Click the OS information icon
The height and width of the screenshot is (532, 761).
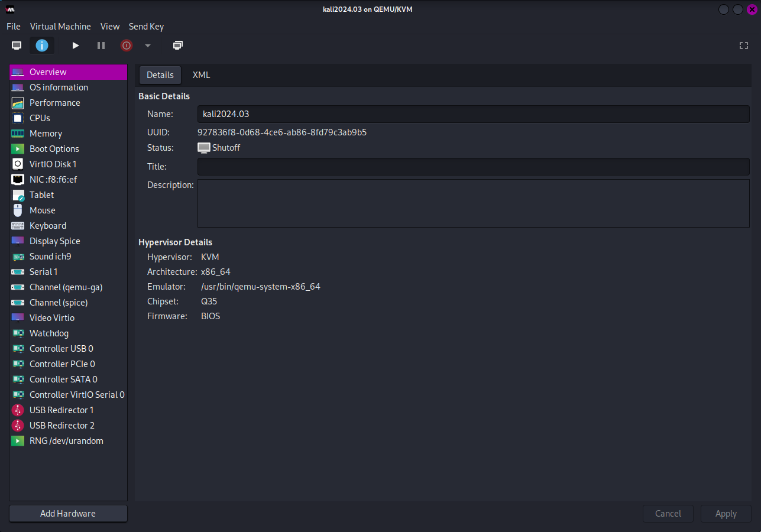point(18,87)
